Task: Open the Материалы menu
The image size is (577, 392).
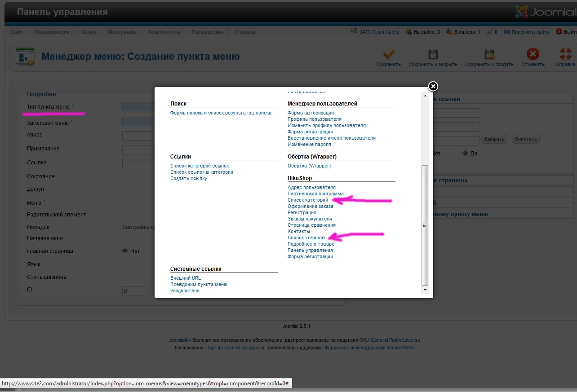Action: (x=122, y=32)
